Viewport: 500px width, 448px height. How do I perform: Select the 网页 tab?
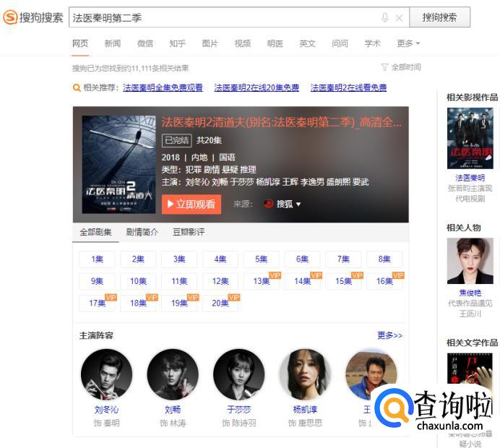pyautogui.click(x=80, y=43)
